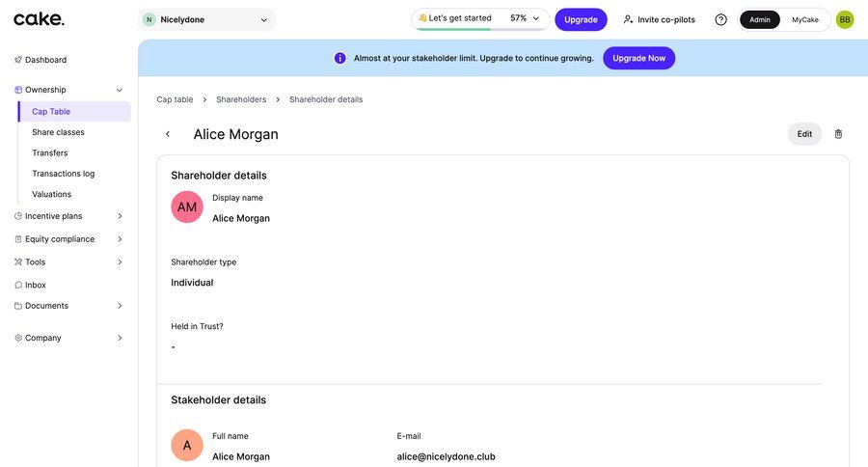Click the Upgrade Now button
This screenshot has width=868, height=467.
coord(638,58)
